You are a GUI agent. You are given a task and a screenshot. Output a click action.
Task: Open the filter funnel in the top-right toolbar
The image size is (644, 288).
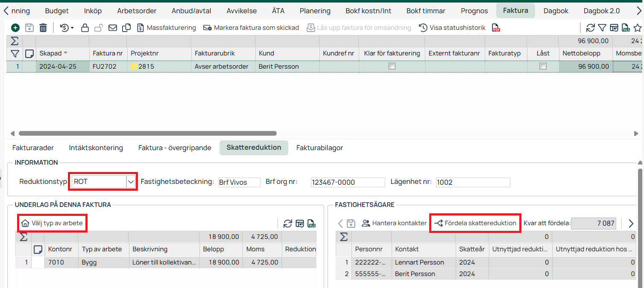[x=602, y=28]
